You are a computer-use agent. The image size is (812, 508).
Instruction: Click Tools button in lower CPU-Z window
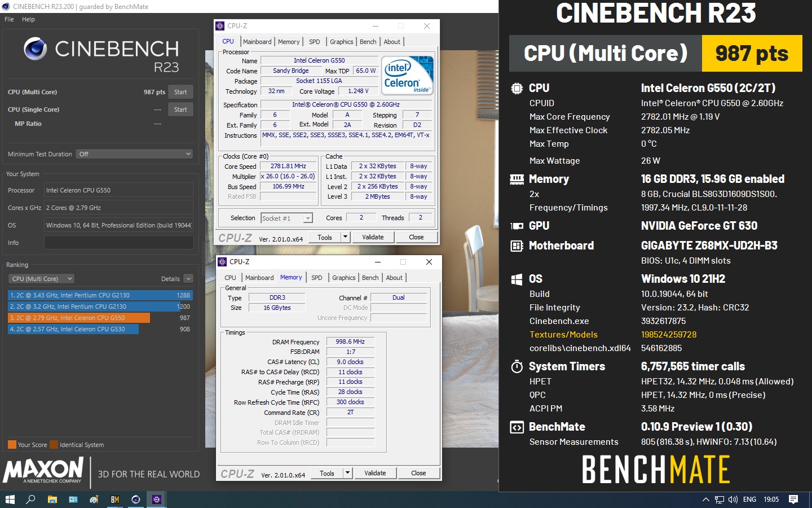click(327, 474)
